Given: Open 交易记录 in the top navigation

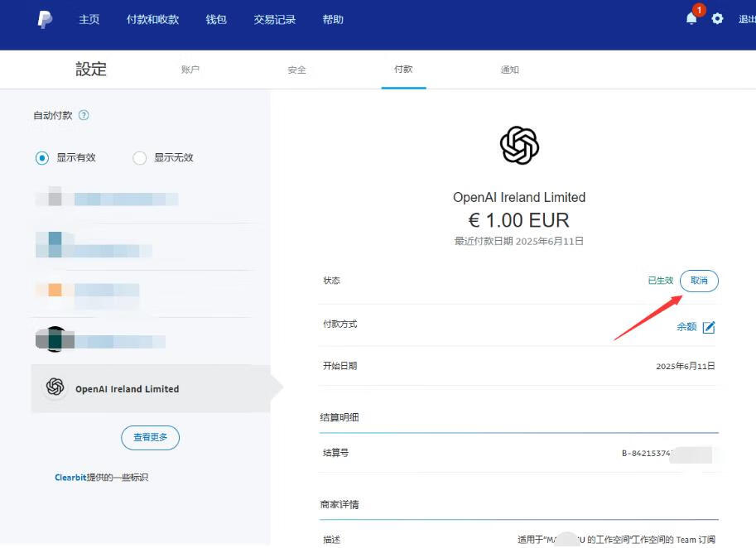Looking at the screenshot, I should [274, 20].
